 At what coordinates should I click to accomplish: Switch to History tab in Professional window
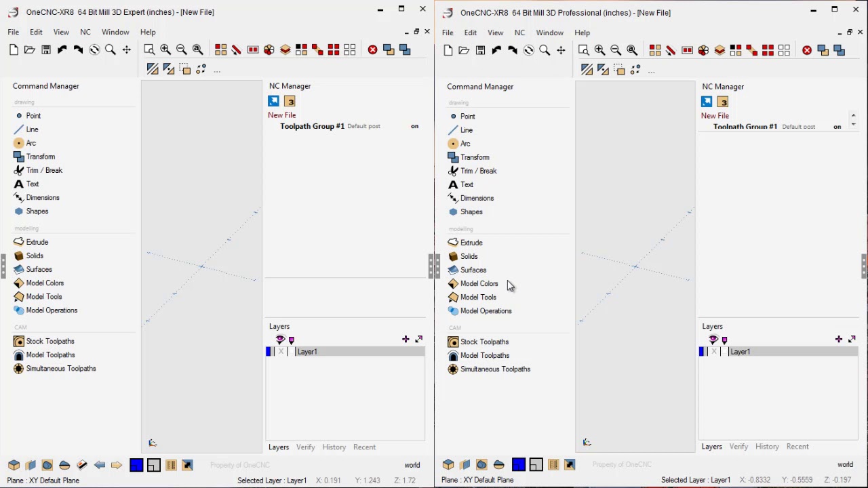tap(767, 447)
